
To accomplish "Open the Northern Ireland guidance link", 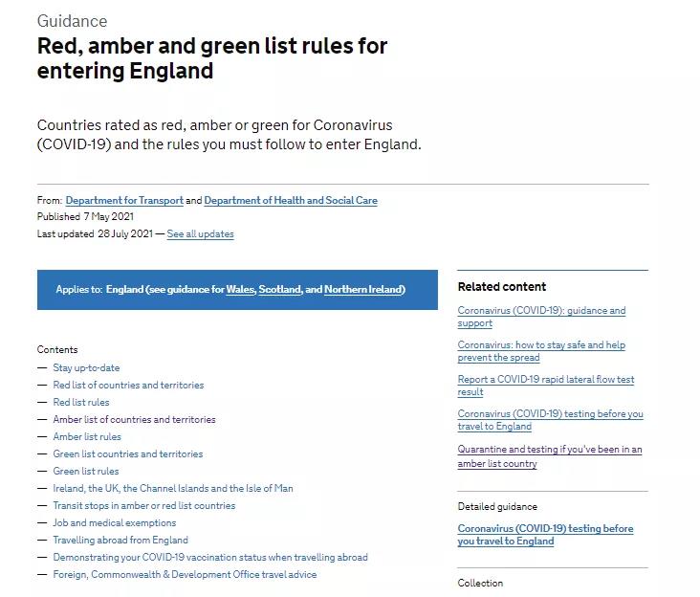I will (363, 289).
